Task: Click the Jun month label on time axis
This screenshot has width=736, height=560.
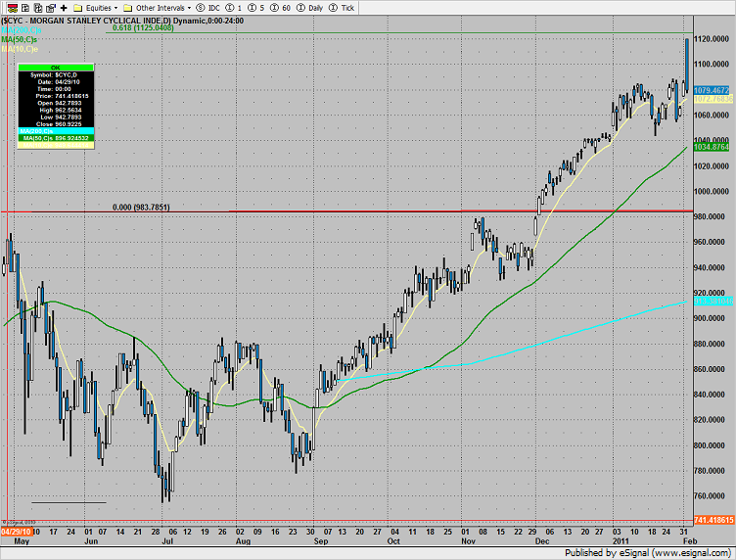Action: (91, 541)
